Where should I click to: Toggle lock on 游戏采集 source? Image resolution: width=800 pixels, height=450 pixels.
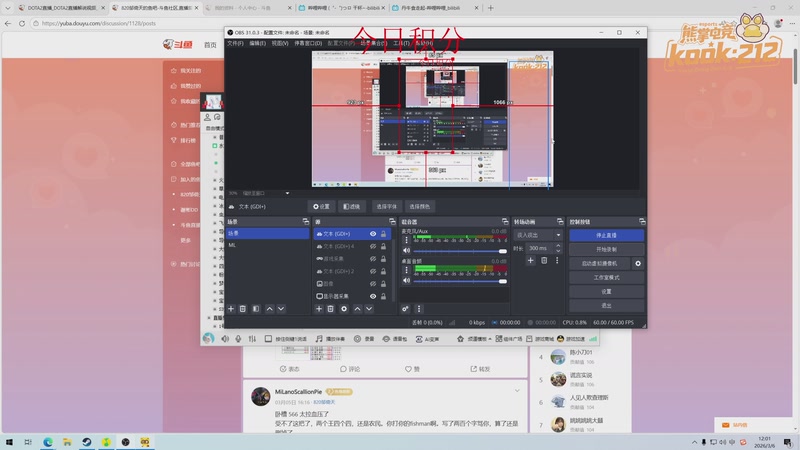(383, 259)
